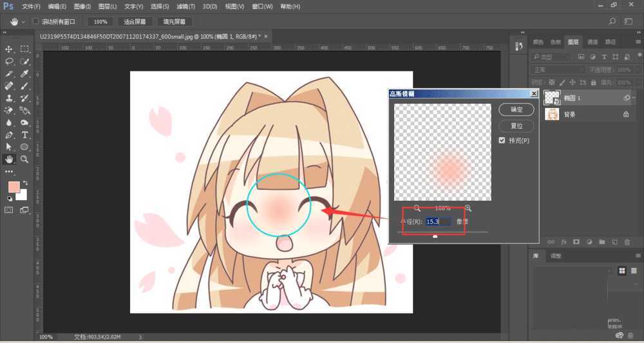Select the Lasso tool
644x343 pixels.
coord(9,61)
